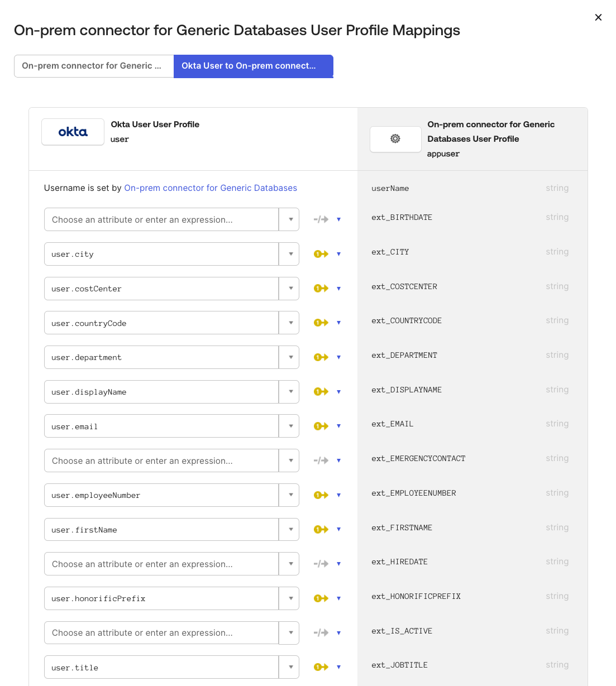Screen dimensions: 616x686
Task: Open the On-prem connector for Generic Databases link
Action: click(211, 188)
